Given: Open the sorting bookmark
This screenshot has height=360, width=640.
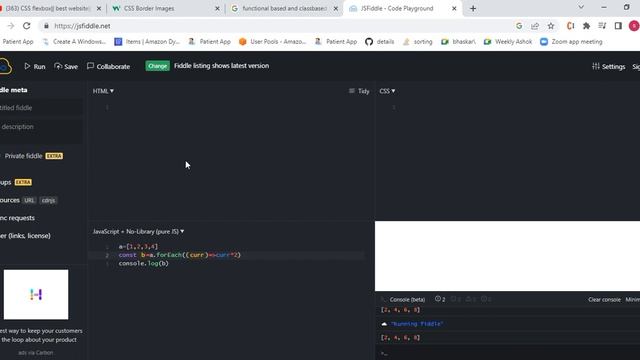Looking at the screenshot, I should [x=417, y=42].
